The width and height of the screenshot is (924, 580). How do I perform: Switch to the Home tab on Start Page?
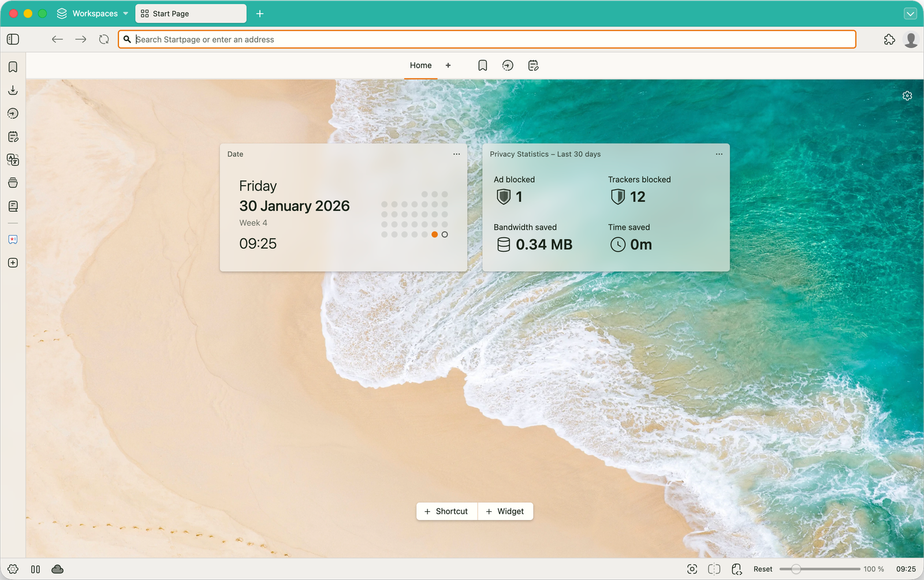click(420, 65)
